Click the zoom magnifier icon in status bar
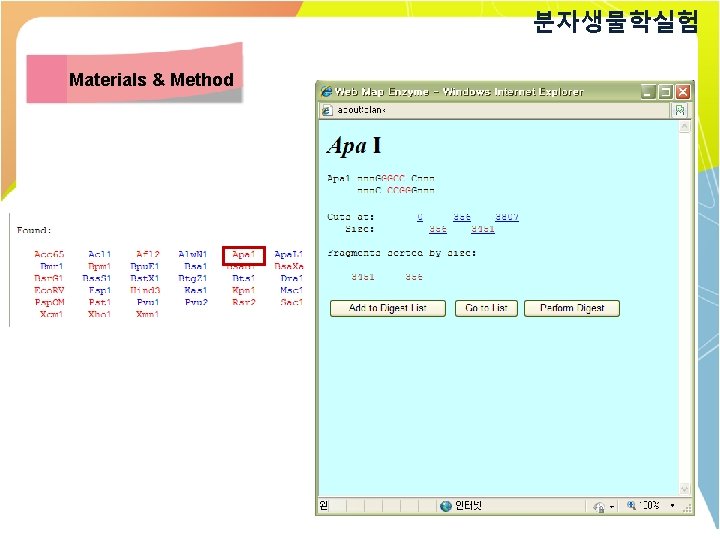 pos(631,506)
